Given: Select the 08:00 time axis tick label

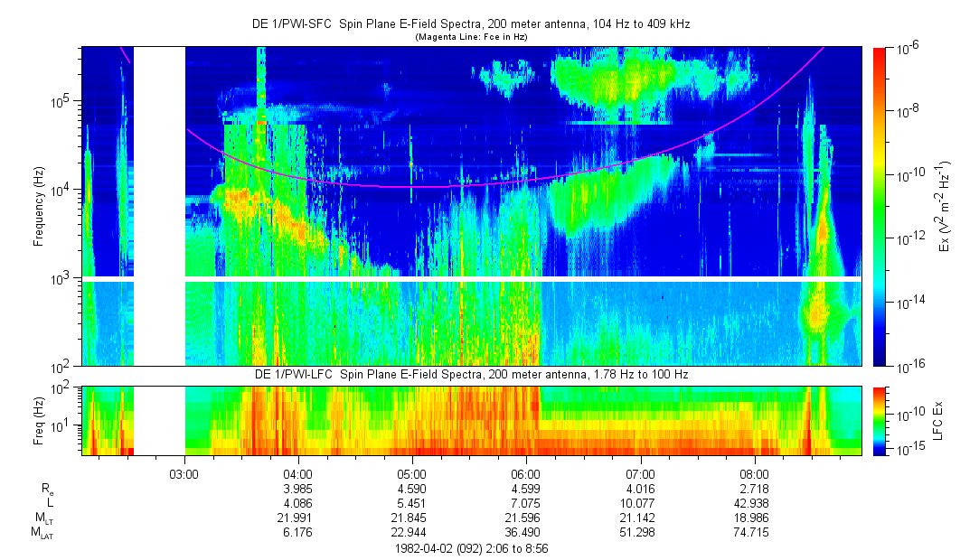Looking at the screenshot, I should (755, 473).
